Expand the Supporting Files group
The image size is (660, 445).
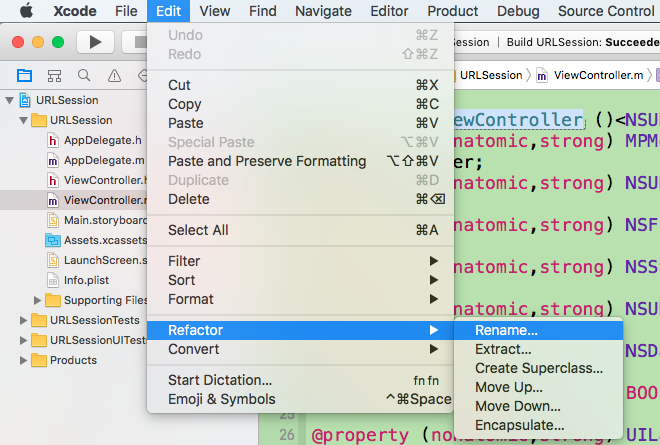pyautogui.click(x=37, y=300)
